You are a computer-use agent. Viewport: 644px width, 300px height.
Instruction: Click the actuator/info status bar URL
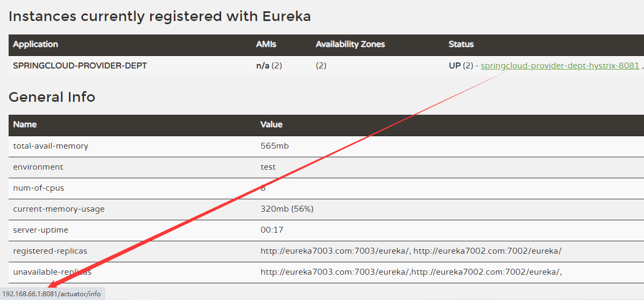pyautogui.click(x=52, y=294)
